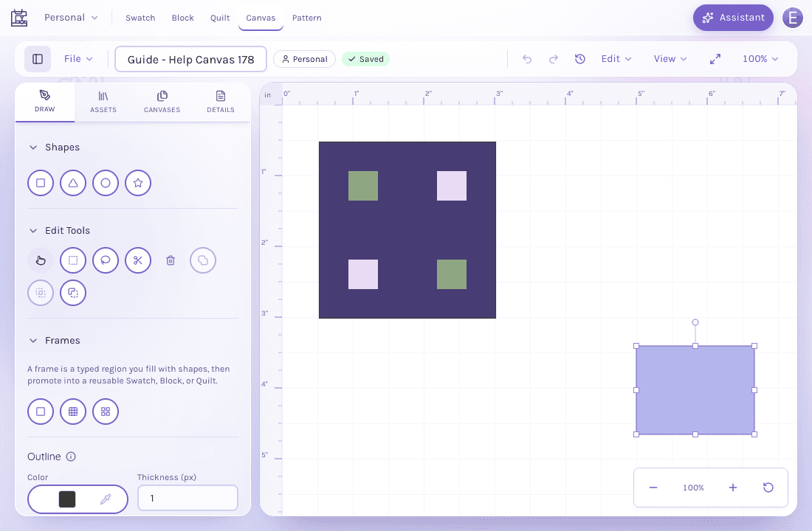
Task: Open the File menu dropdown
Action: pos(78,59)
